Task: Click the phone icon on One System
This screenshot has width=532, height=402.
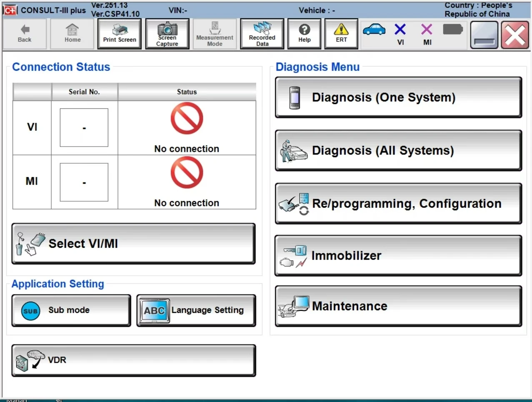Action: pos(295,98)
